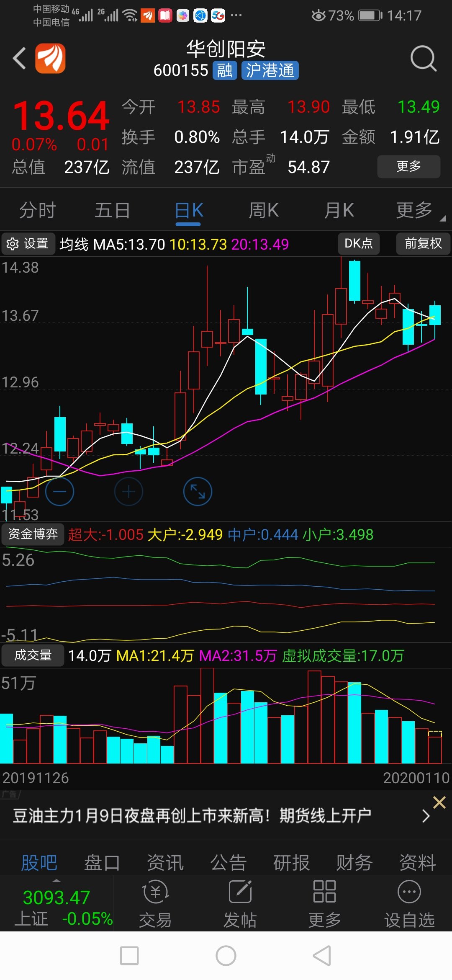Switch the 前复权 price adjustment mode
This screenshot has width=452, height=980.
click(x=423, y=244)
